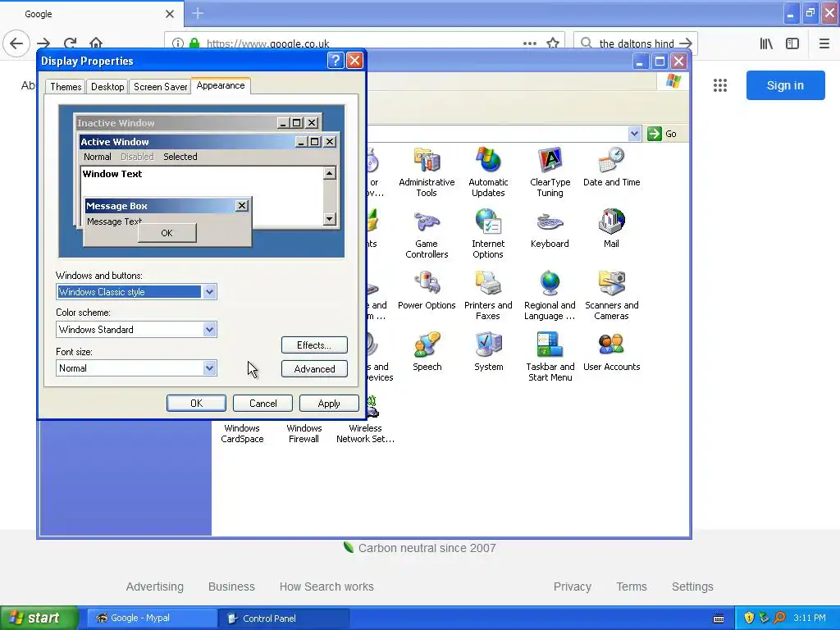This screenshot has height=630, width=840.
Task: Expand the Color scheme dropdown
Action: click(x=209, y=330)
